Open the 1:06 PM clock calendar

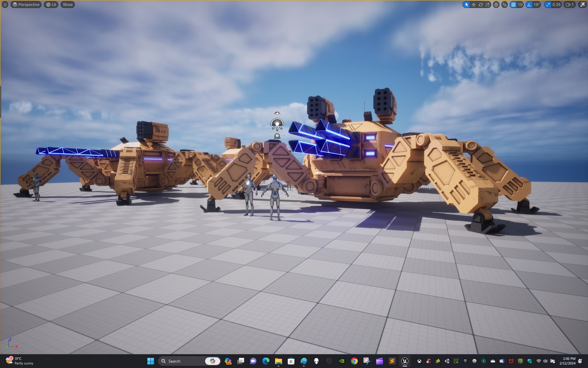point(567,361)
